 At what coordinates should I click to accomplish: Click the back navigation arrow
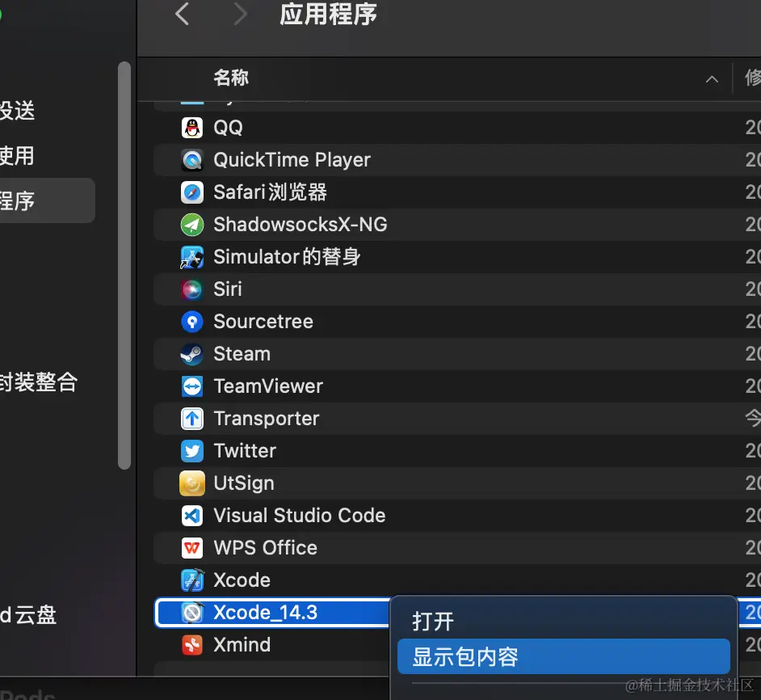pyautogui.click(x=181, y=14)
